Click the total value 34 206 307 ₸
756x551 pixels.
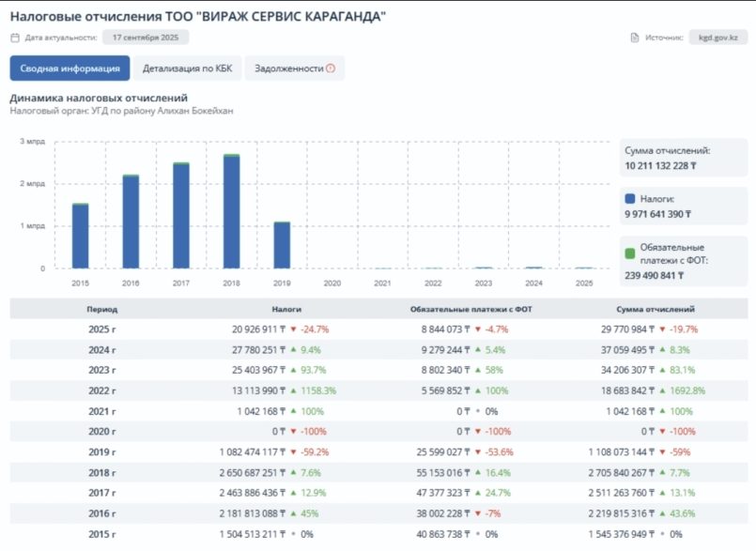coord(627,370)
